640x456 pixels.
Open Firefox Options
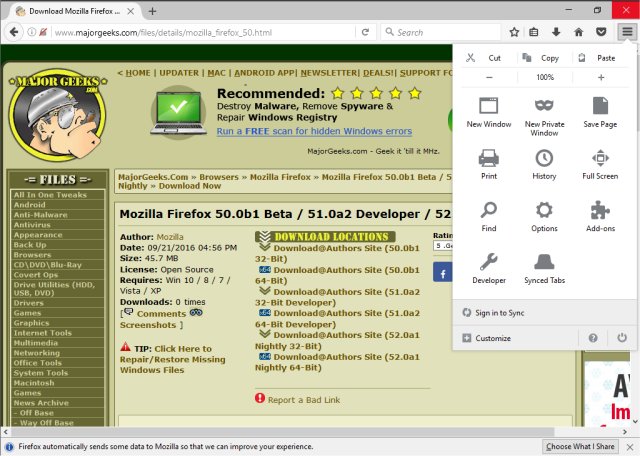544,217
